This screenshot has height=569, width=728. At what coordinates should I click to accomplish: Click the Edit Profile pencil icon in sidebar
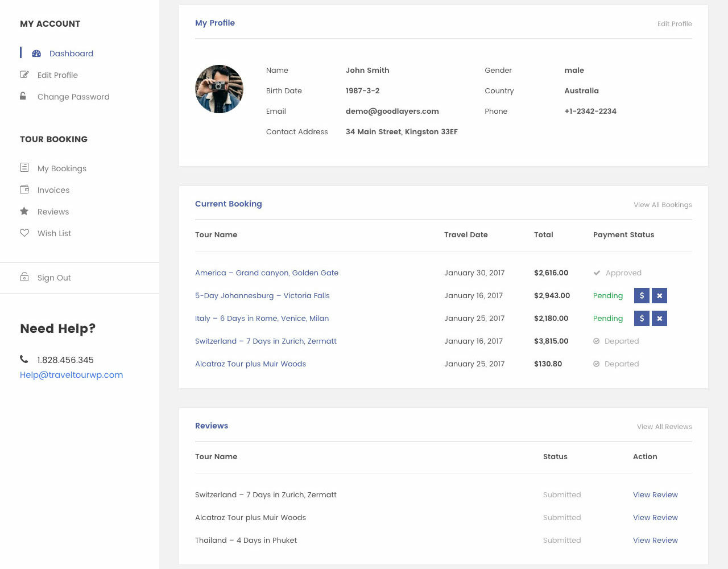coord(24,75)
